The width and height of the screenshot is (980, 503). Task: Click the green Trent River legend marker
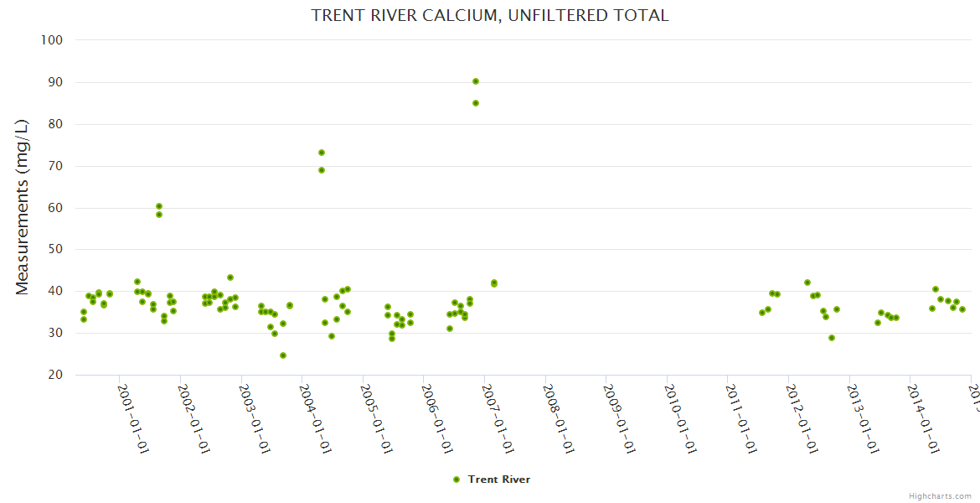pos(456,480)
